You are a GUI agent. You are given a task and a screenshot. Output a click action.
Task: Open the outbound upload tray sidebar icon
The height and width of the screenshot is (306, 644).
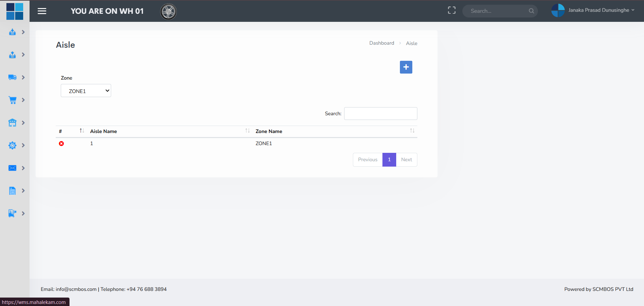12,55
